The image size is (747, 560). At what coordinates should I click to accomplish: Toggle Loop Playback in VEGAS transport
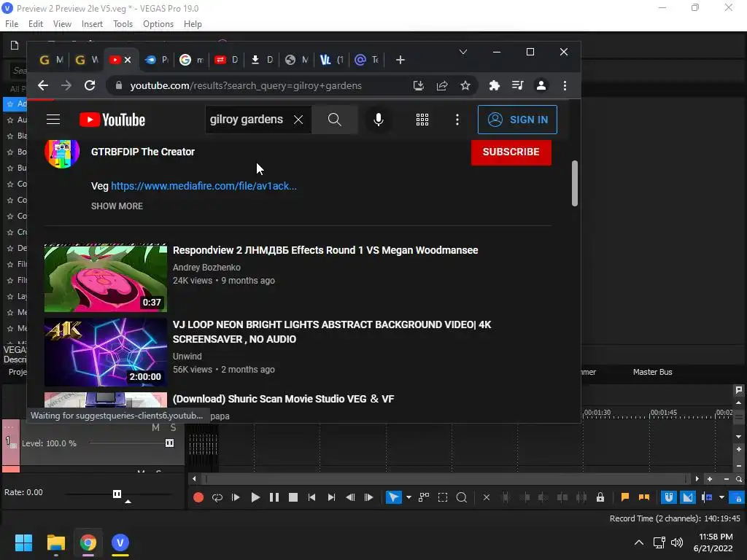point(217,497)
